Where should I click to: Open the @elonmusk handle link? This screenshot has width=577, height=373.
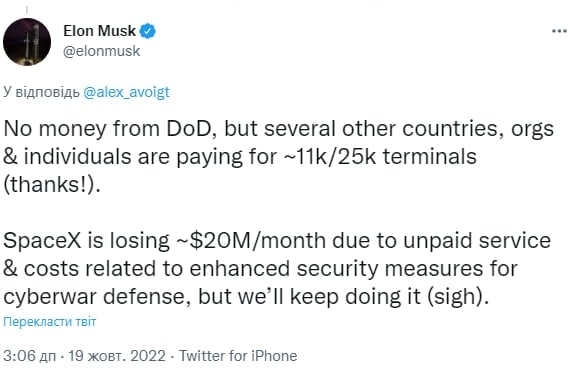click(x=102, y=51)
